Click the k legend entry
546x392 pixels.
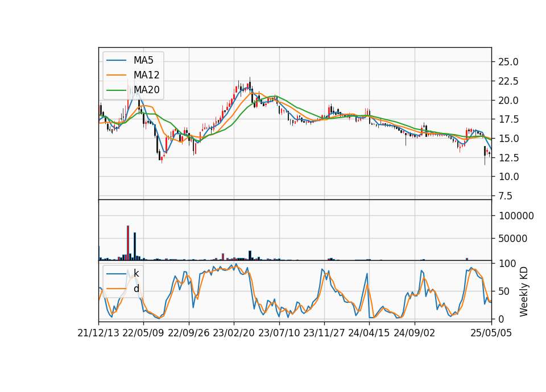click(x=136, y=273)
